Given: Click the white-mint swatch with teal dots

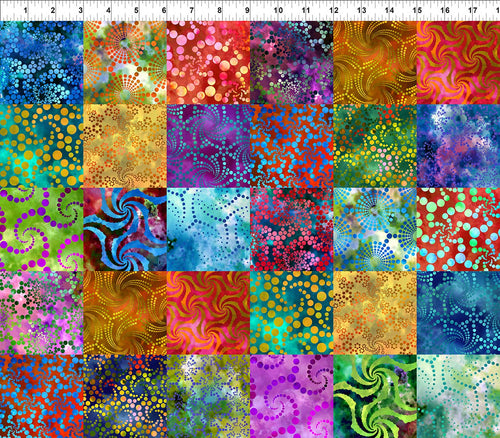Looking at the screenshot, I should coord(458,396).
